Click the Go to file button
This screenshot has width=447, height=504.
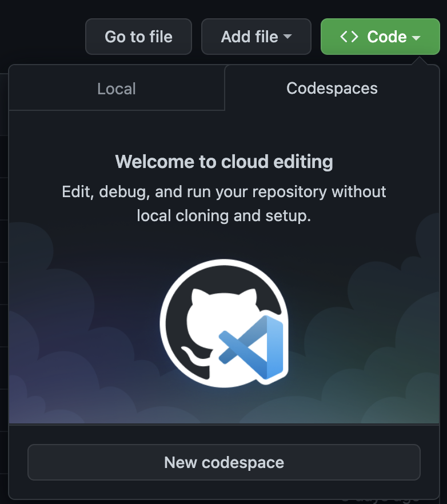pyautogui.click(x=138, y=37)
